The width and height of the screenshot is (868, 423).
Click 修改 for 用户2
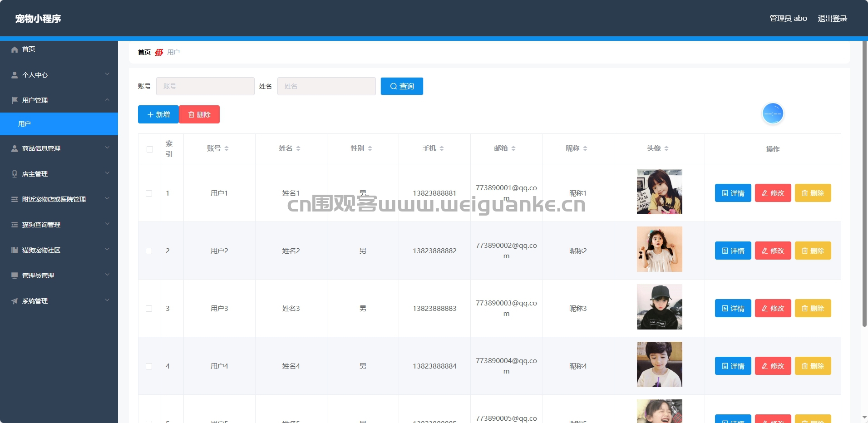click(x=773, y=251)
